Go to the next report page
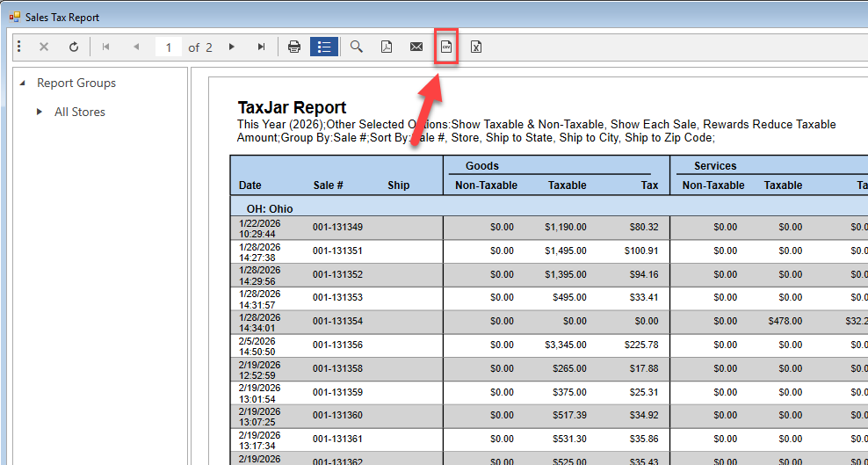Screen dimensions: 868x465 point(232,47)
